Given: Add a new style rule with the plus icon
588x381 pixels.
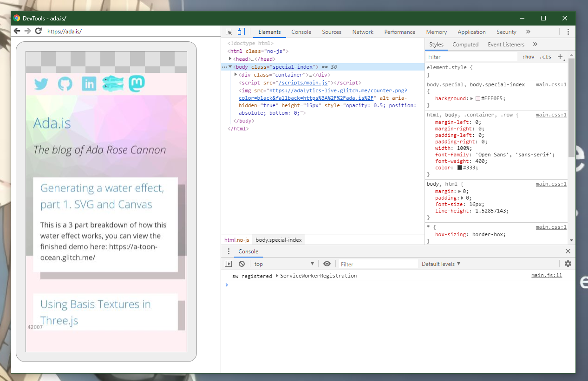Looking at the screenshot, I should (x=561, y=57).
